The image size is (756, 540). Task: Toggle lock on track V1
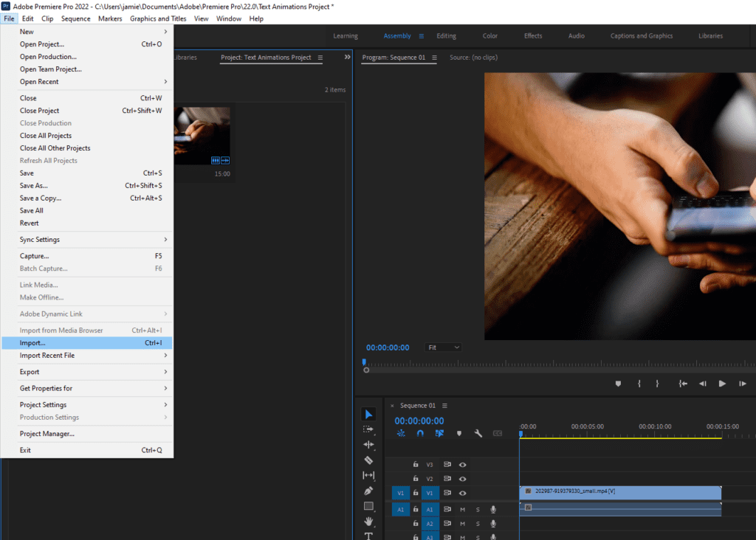[416, 493]
